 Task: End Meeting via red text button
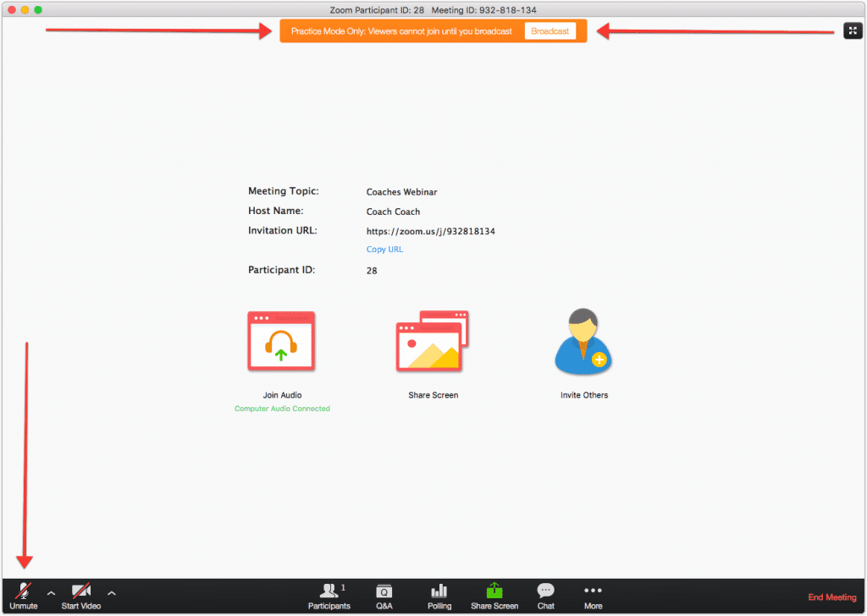(832, 597)
